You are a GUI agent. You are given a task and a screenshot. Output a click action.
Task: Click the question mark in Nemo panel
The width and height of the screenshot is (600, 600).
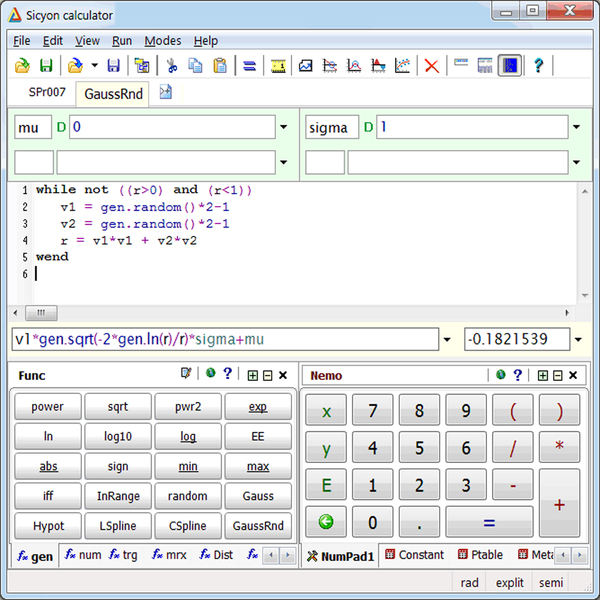pos(518,375)
